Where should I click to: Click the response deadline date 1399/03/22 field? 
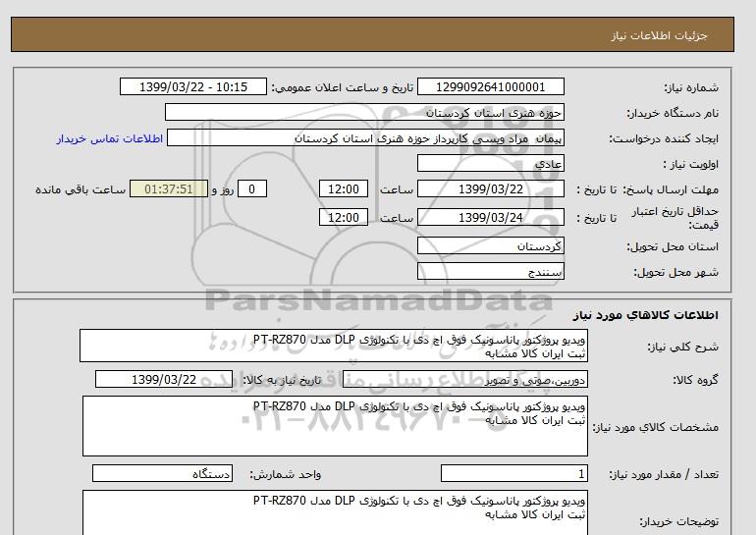[490, 188]
